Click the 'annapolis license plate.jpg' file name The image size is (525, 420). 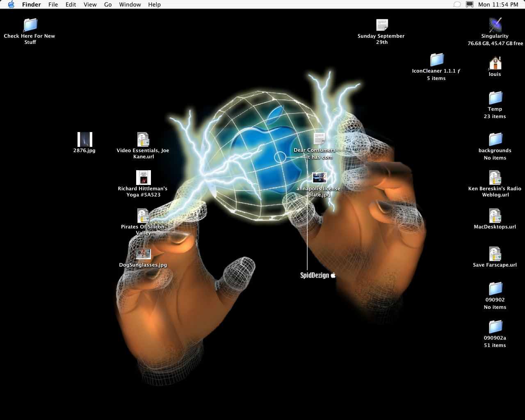(x=319, y=192)
